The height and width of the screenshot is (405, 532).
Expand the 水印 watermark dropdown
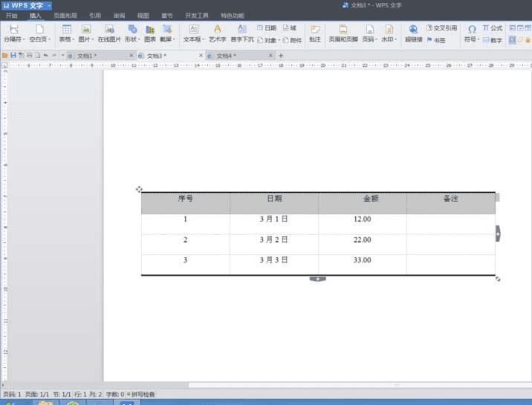395,39
